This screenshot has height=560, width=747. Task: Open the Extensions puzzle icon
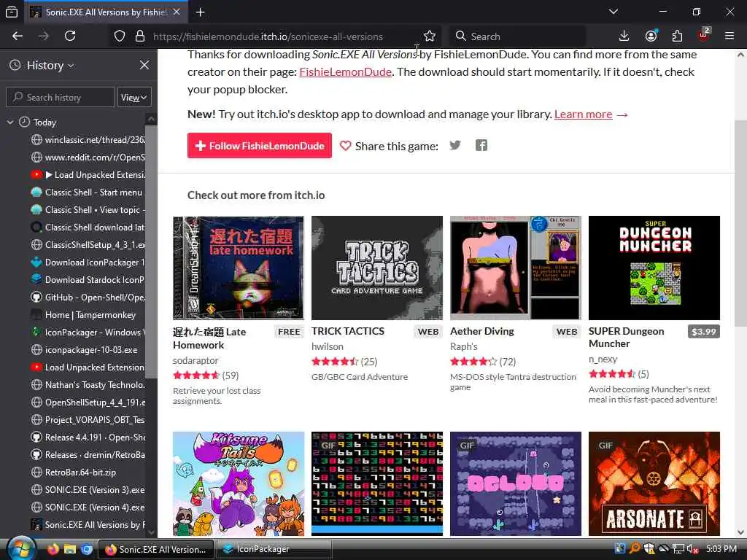(677, 36)
